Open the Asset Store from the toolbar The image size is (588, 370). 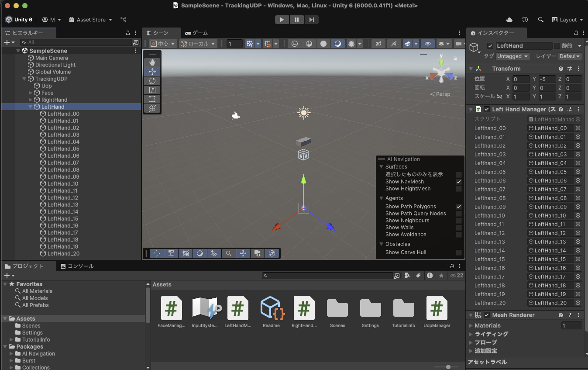[x=90, y=19]
